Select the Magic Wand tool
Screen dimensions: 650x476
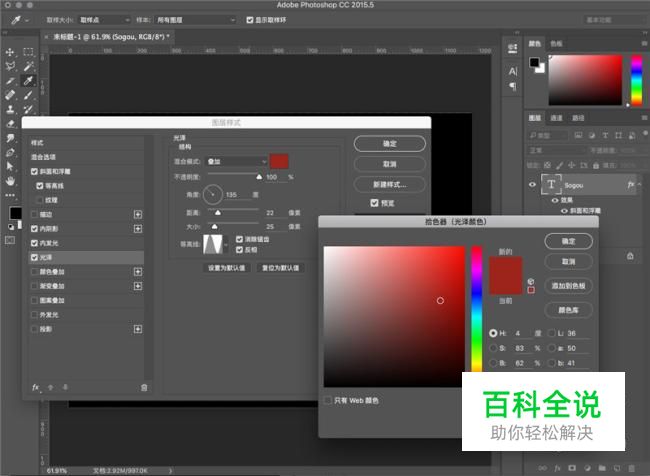[x=28, y=66]
